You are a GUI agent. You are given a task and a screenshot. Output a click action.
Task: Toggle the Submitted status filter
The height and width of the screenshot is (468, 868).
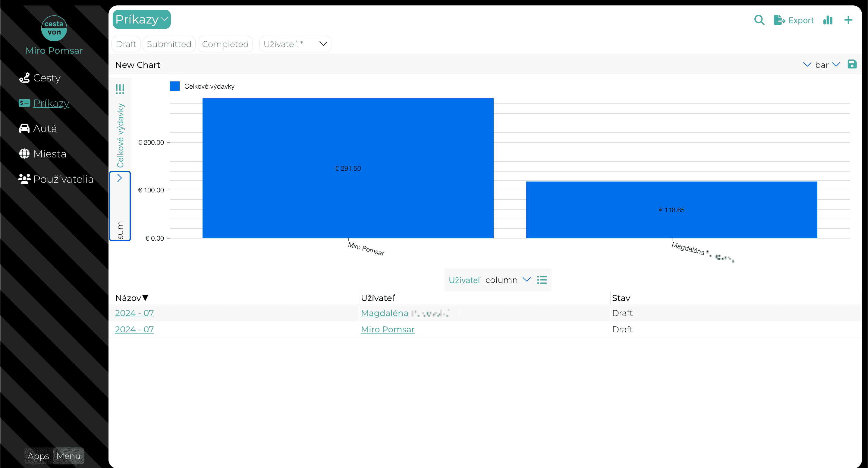click(x=169, y=44)
